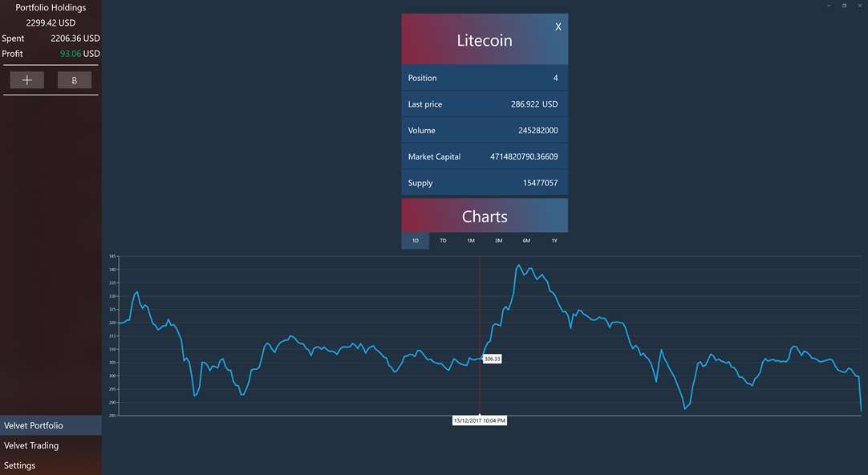The height and width of the screenshot is (475, 868).
Task: Show the 1M chart range
Action: tap(471, 241)
